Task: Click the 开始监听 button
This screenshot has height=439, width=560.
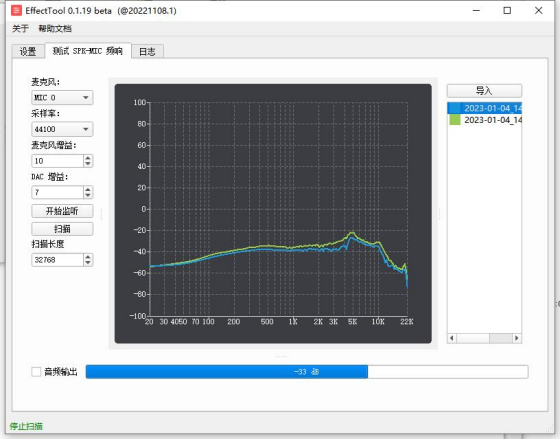Action: tap(62, 211)
